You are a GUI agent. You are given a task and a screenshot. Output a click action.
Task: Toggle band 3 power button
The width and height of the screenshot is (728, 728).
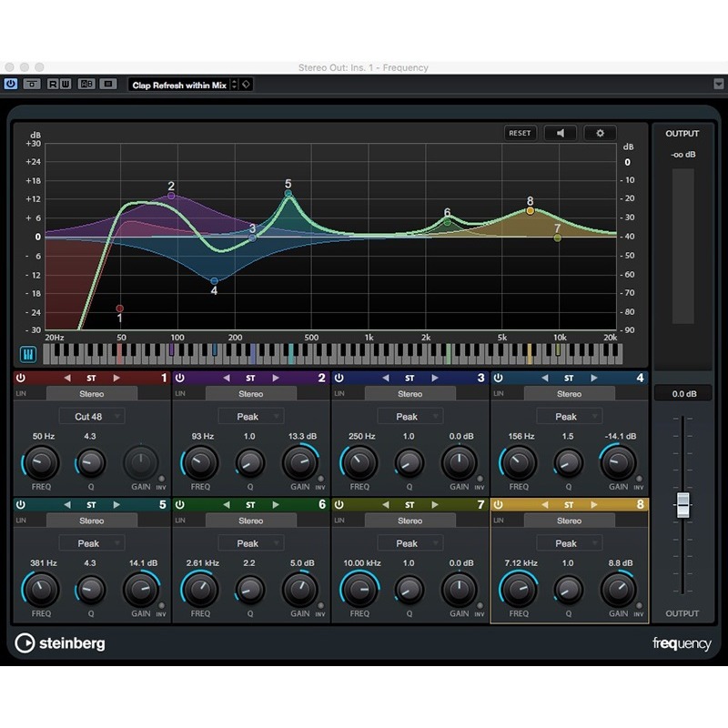pos(339,378)
